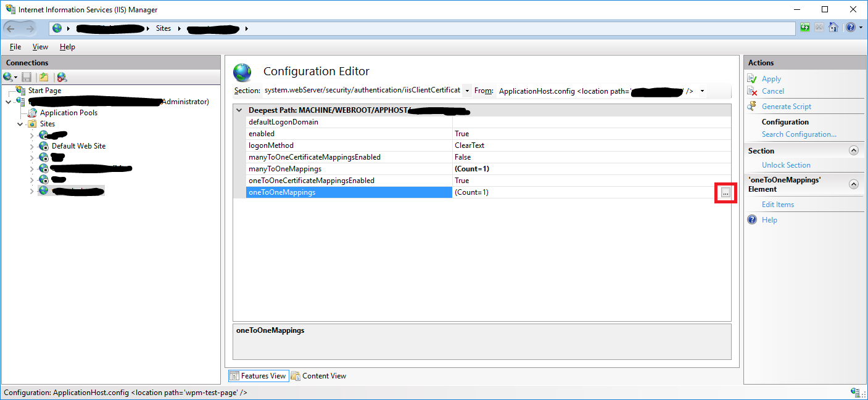Click the globe icon at the start of the address bar
The height and width of the screenshot is (400, 868).
[57, 28]
